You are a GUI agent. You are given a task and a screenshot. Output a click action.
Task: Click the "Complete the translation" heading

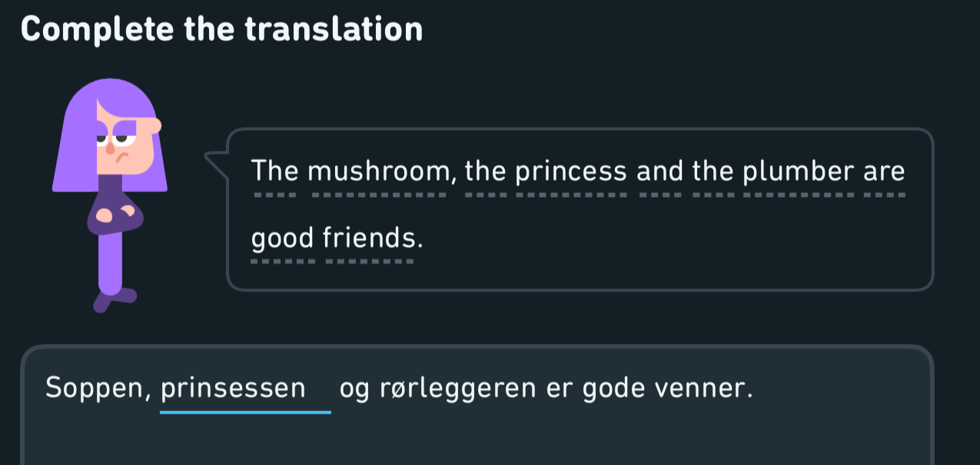(x=222, y=29)
